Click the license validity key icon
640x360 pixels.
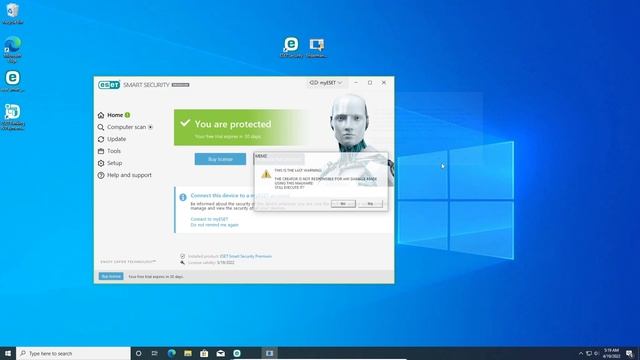coord(182,262)
